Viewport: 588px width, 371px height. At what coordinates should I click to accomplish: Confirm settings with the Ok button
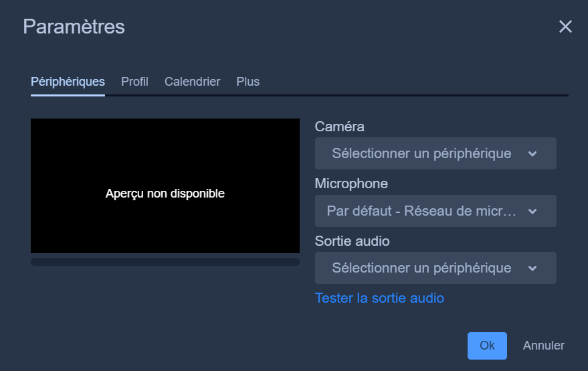487,346
